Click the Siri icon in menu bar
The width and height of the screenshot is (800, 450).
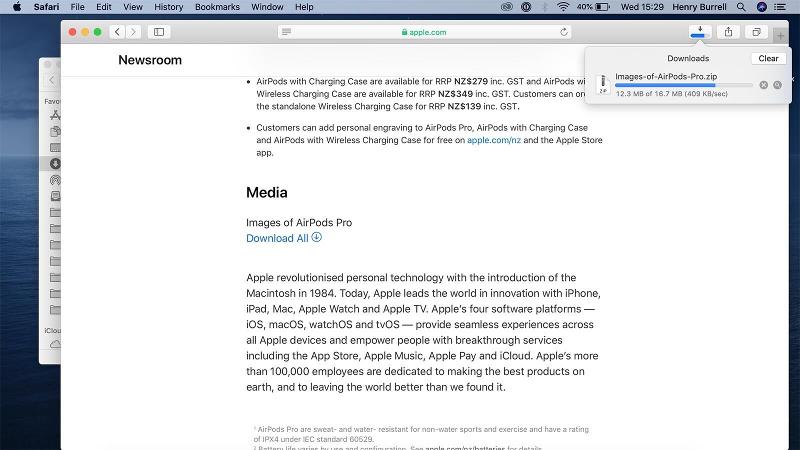pyautogui.click(x=761, y=7)
